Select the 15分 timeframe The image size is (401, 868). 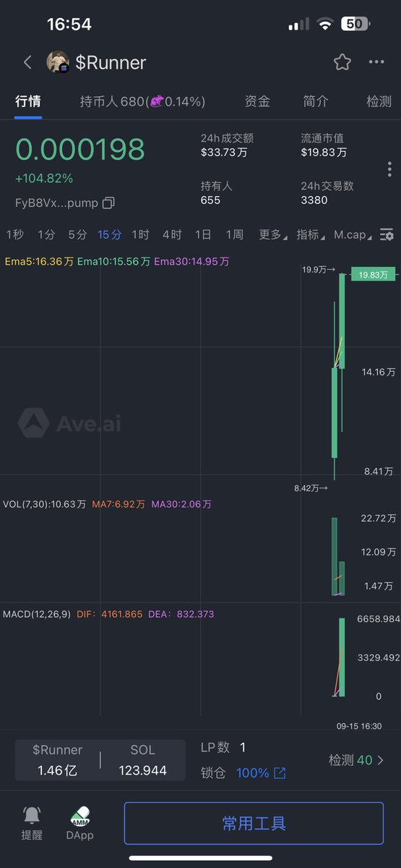tap(110, 234)
